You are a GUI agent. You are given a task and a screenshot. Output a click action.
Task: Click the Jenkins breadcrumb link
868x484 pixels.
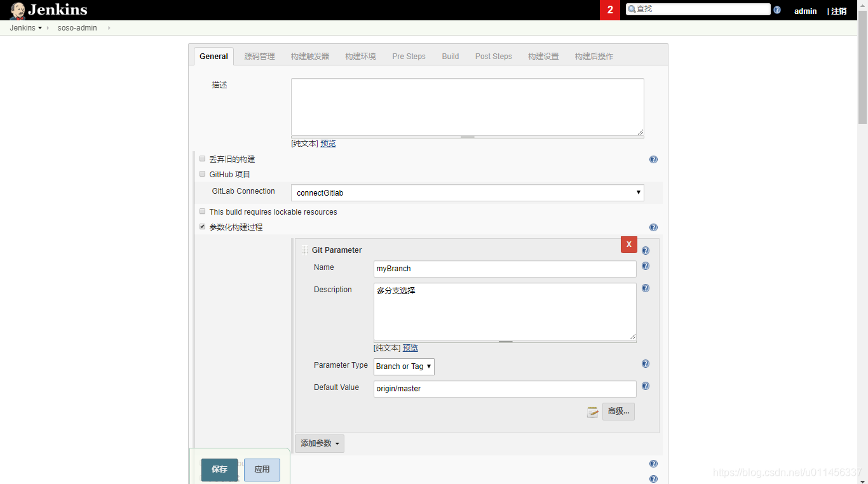pos(22,28)
